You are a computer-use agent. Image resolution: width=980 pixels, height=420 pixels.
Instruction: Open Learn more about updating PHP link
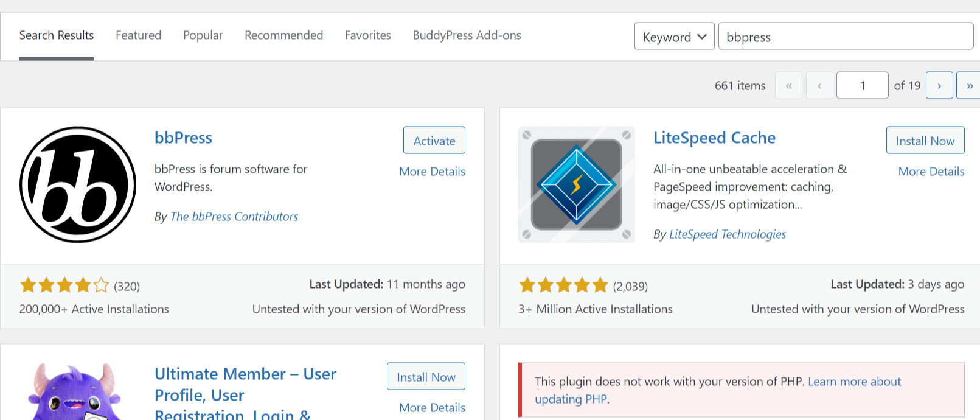click(718, 390)
